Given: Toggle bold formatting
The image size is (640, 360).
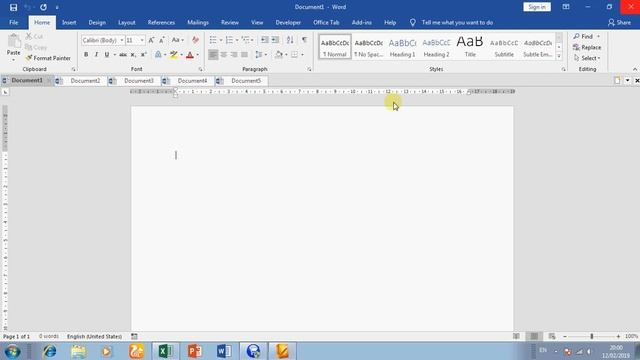Looking at the screenshot, I should click(x=86, y=55).
